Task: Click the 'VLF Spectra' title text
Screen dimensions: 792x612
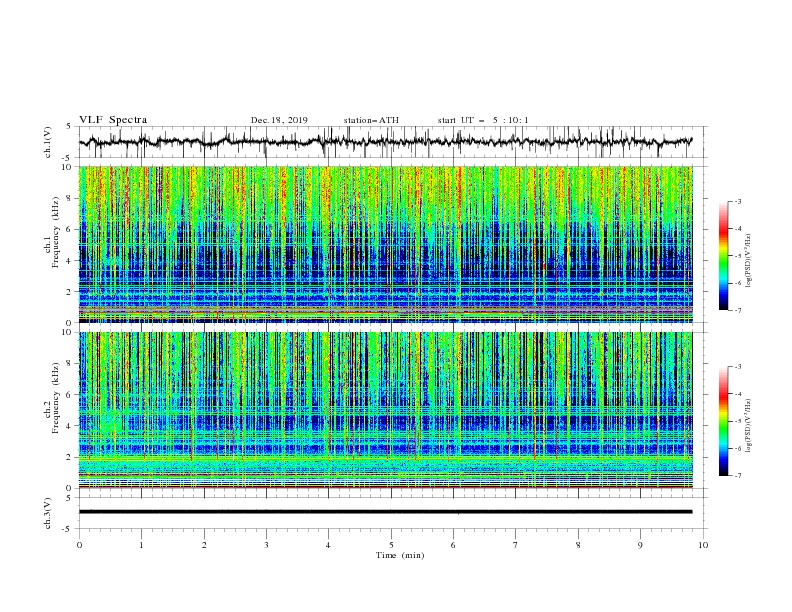Action: pyautogui.click(x=113, y=120)
